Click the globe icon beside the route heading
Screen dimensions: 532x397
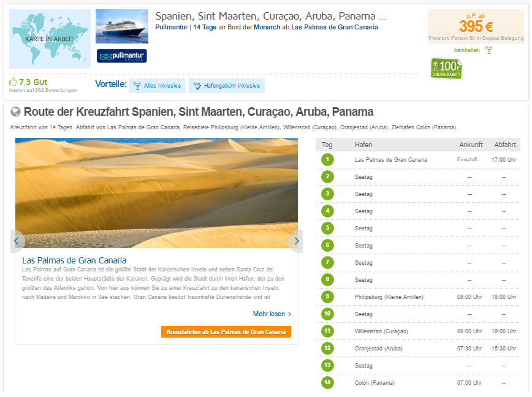15,112
